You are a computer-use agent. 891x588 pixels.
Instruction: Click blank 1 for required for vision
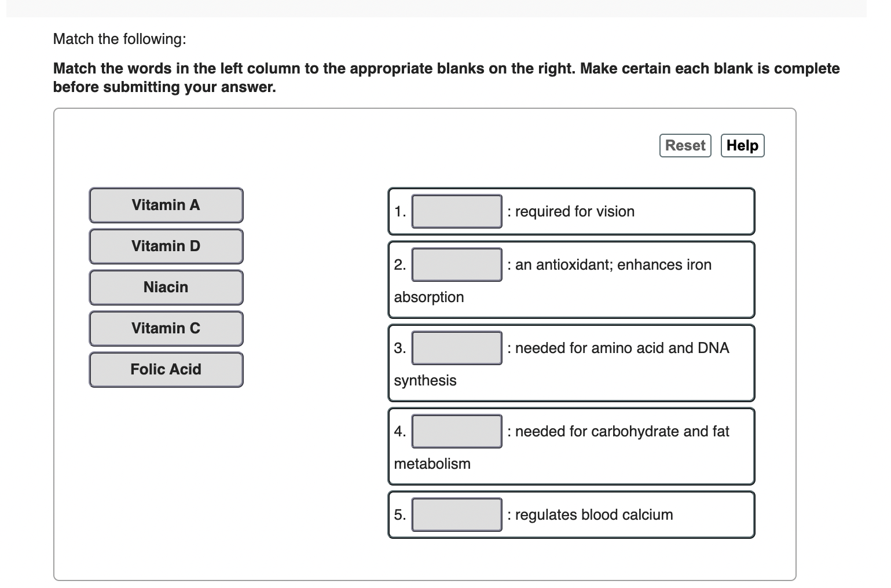tap(457, 211)
